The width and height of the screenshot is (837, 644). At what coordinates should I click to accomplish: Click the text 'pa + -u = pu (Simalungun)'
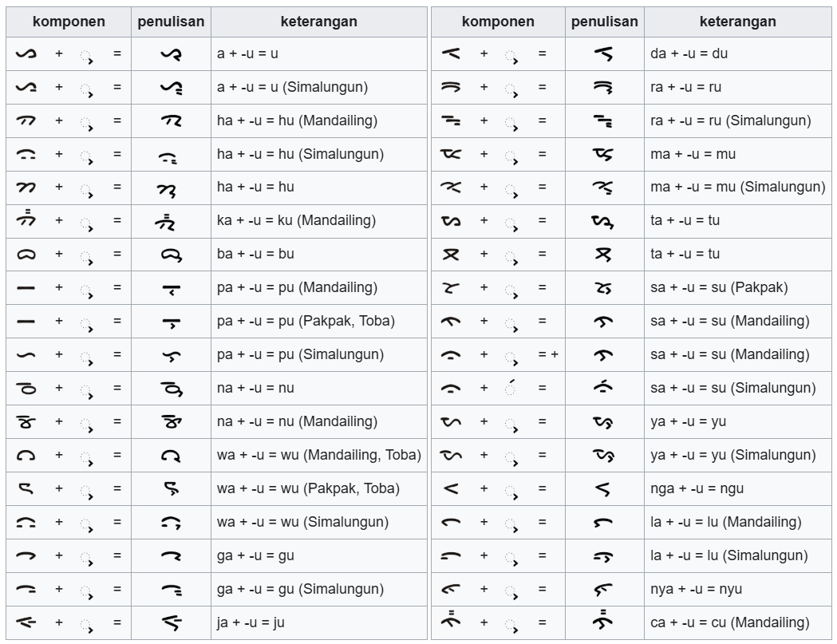pos(300,354)
